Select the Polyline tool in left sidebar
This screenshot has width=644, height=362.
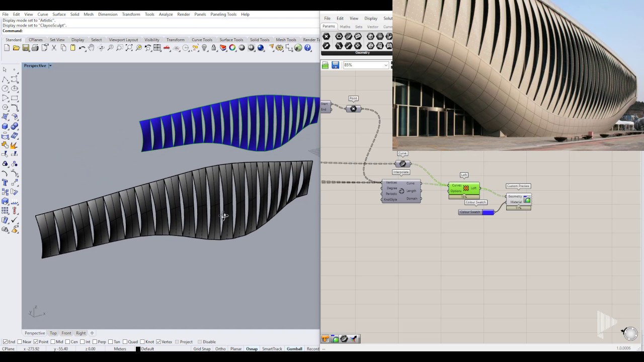pyautogui.click(x=5, y=79)
